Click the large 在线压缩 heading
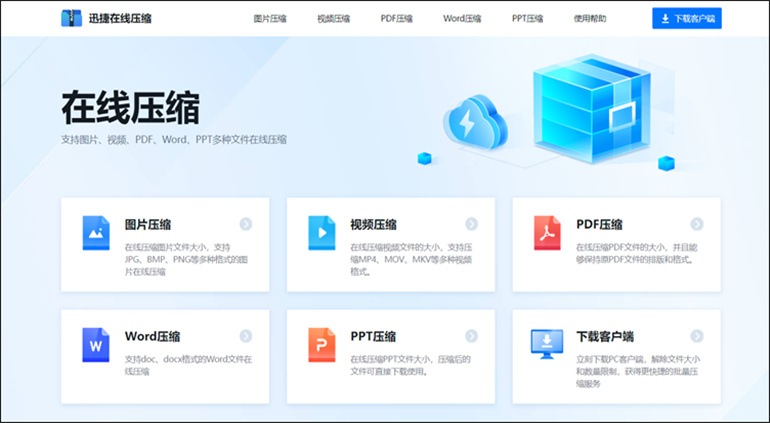Image resolution: width=770 pixels, height=423 pixels. tap(131, 108)
